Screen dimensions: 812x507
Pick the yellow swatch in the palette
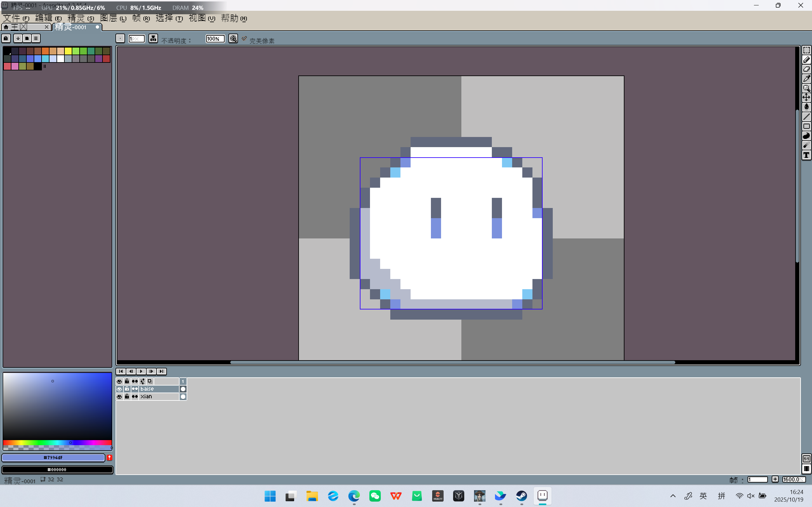(68, 51)
